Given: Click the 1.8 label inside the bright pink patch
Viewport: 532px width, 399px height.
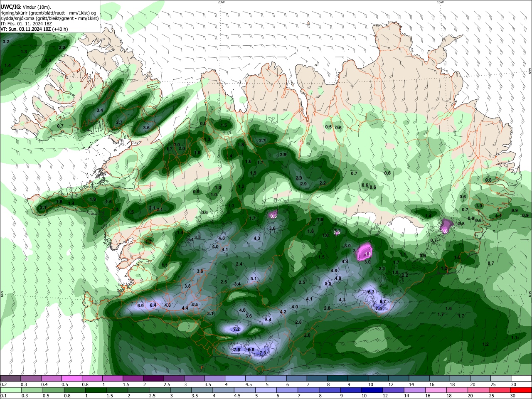Looking at the screenshot, I should pyautogui.click(x=367, y=254).
